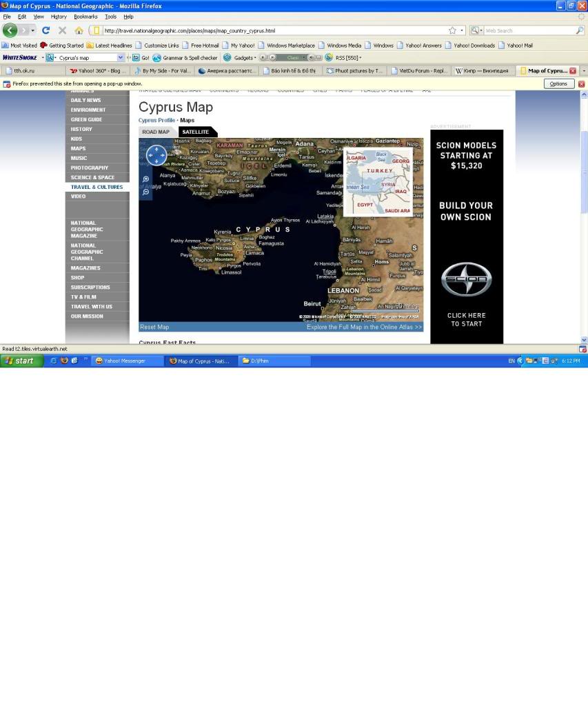Open the OUR MISSION sidebar item

click(97, 316)
